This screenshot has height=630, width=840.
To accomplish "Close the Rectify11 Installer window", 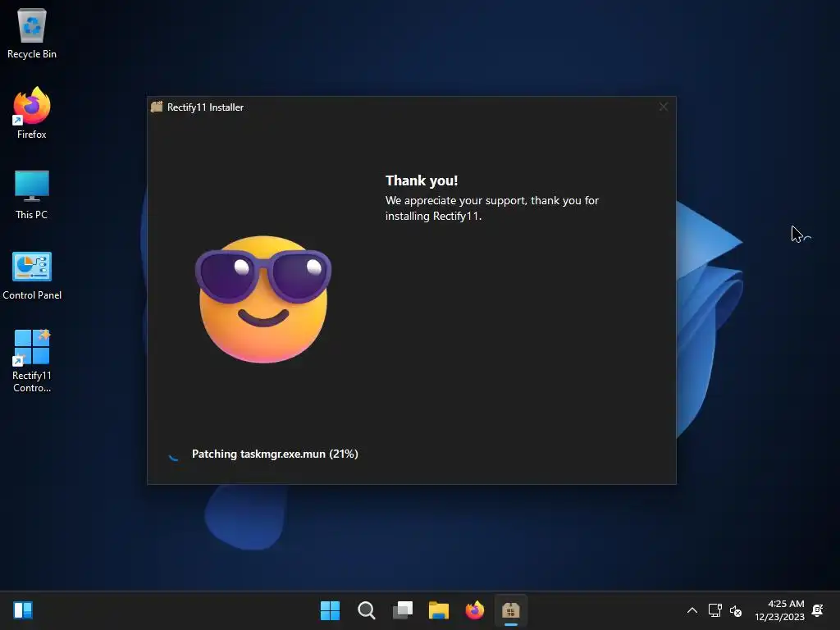I will pyautogui.click(x=663, y=107).
